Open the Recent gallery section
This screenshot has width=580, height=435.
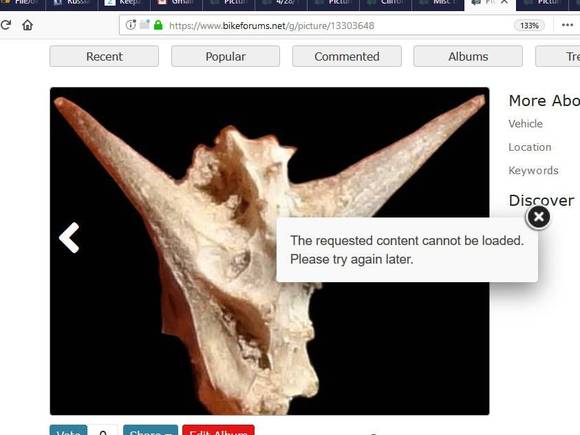point(104,56)
